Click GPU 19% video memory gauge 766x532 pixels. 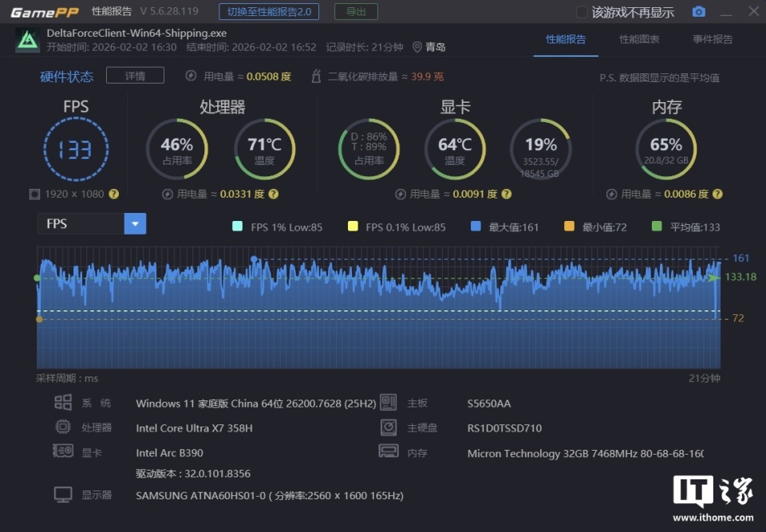click(x=540, y=149)
